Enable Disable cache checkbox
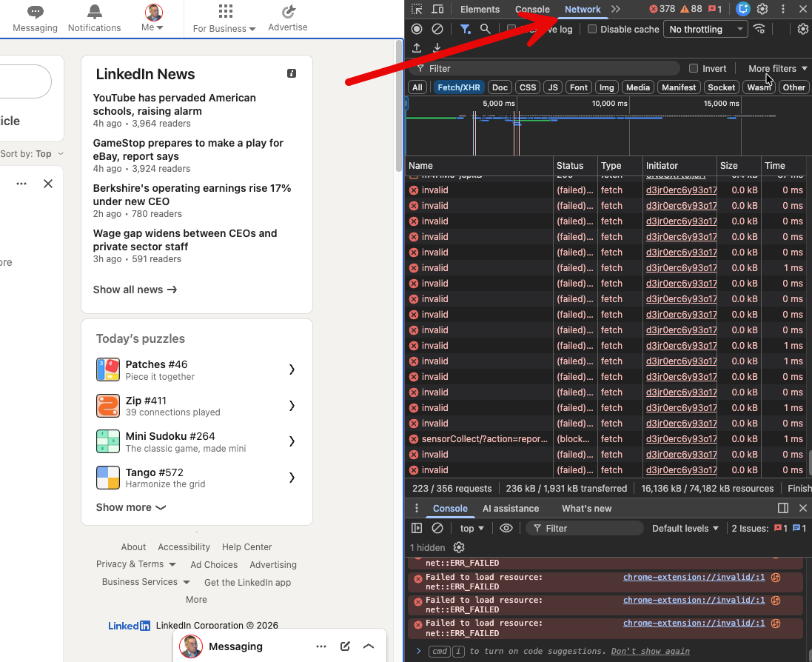812x662 pixels. click(592, 29)
